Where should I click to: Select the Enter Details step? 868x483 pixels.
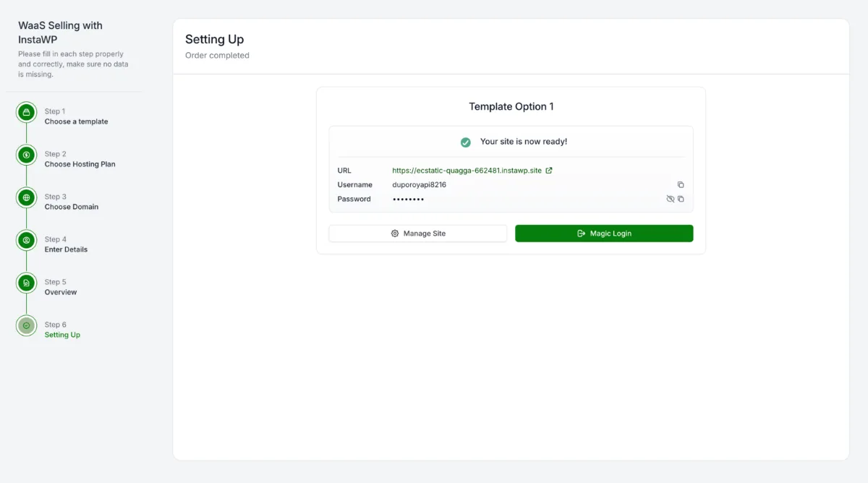point(66,249)
